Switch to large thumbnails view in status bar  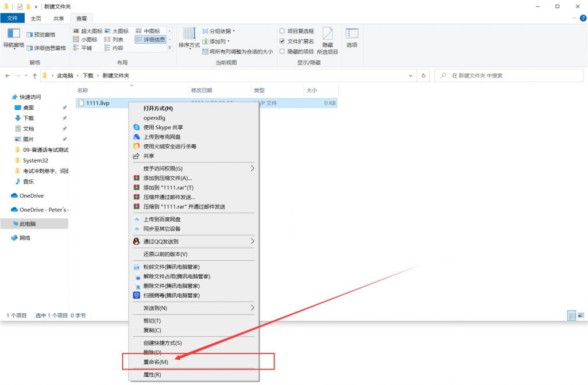click(581, 315)
